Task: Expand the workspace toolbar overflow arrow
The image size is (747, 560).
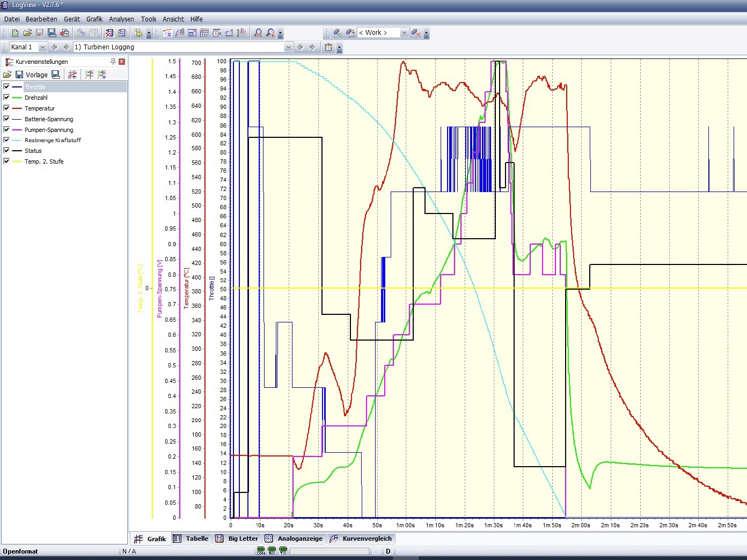Action: pyautogui.click(x=426, y=33)
